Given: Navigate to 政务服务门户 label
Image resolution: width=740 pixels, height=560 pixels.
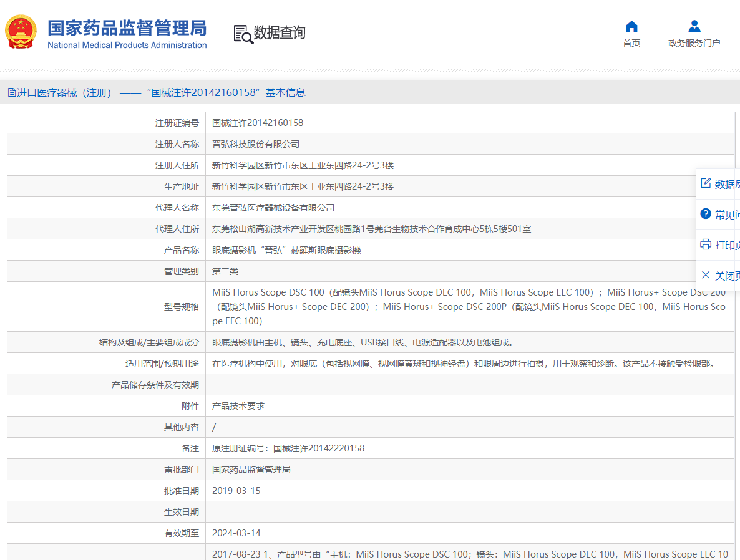Looking at the screenshot, I should click(x=694, y=43).
